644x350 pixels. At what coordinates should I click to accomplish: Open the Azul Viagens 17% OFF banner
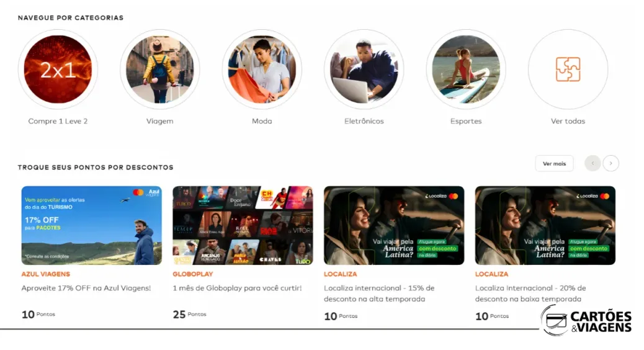point(92,225)
